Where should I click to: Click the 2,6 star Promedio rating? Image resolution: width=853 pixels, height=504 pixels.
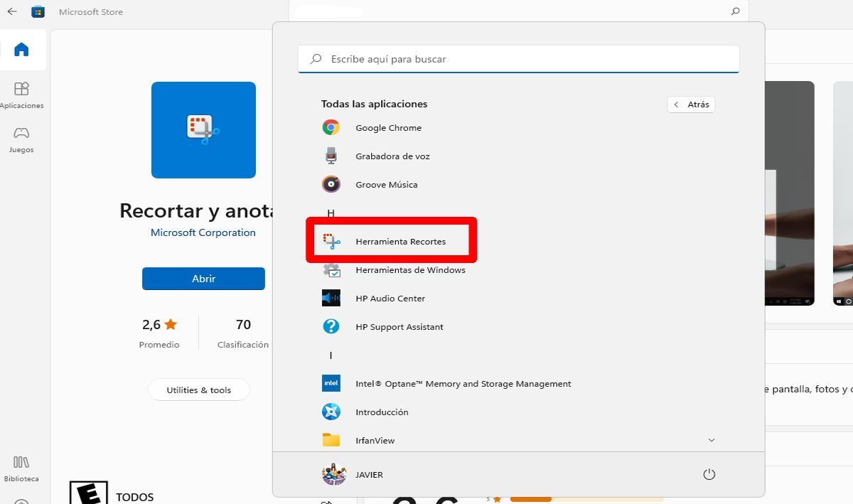coord(159,333)
